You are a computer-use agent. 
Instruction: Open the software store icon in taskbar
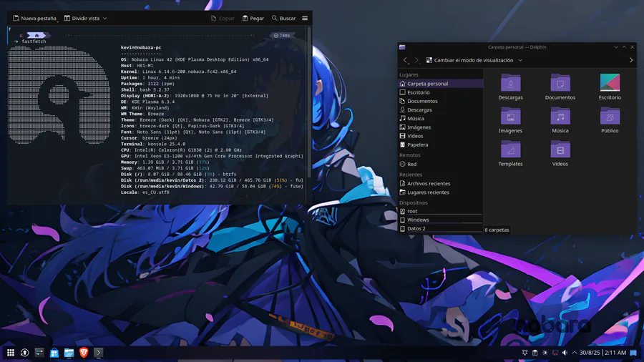point(54,353)
